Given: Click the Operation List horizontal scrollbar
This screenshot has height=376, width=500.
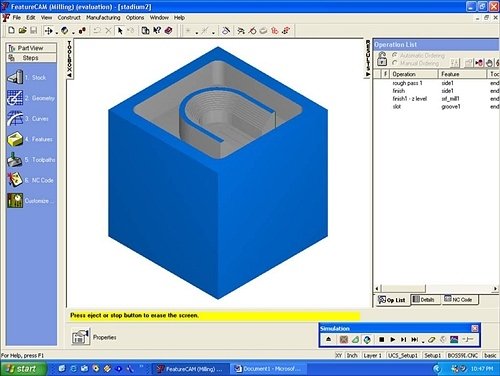Looking at the screenshot, I should tap(436, 288).
